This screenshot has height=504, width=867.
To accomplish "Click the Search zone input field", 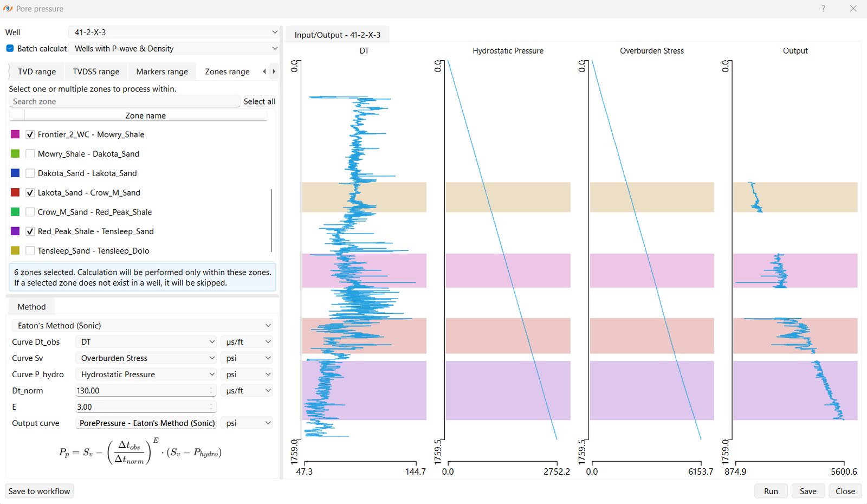I will pos(125,101).
